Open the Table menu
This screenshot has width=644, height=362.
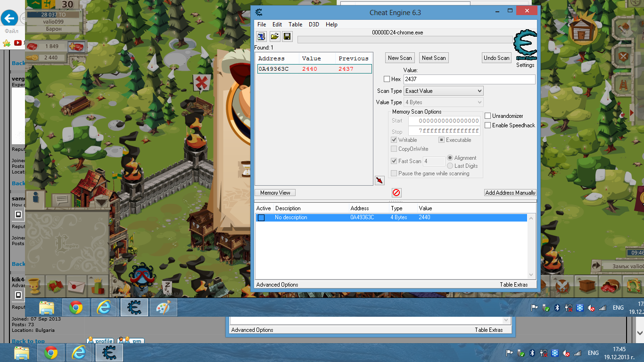[x=295, y=24]
